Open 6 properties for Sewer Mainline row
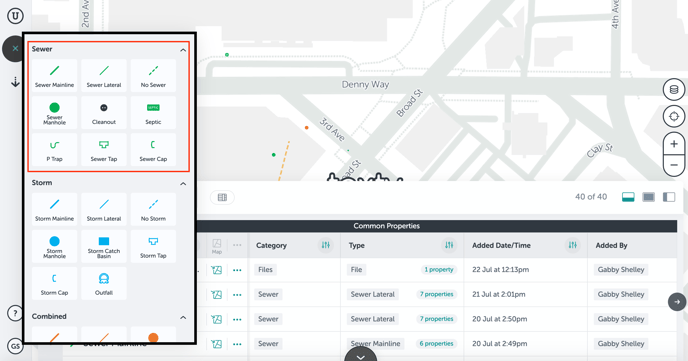The image size is (688, 361). pos(436,343)
